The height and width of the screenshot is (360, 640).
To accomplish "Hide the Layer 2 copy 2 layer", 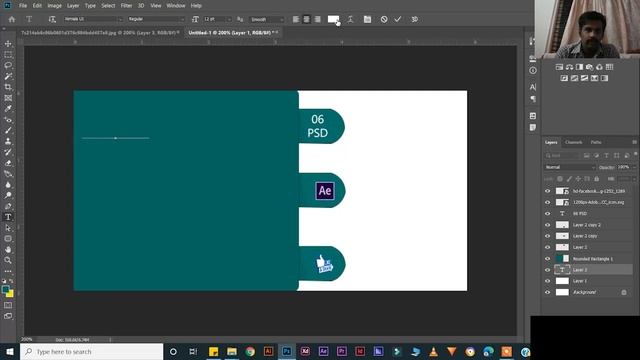I will [548, 225].
